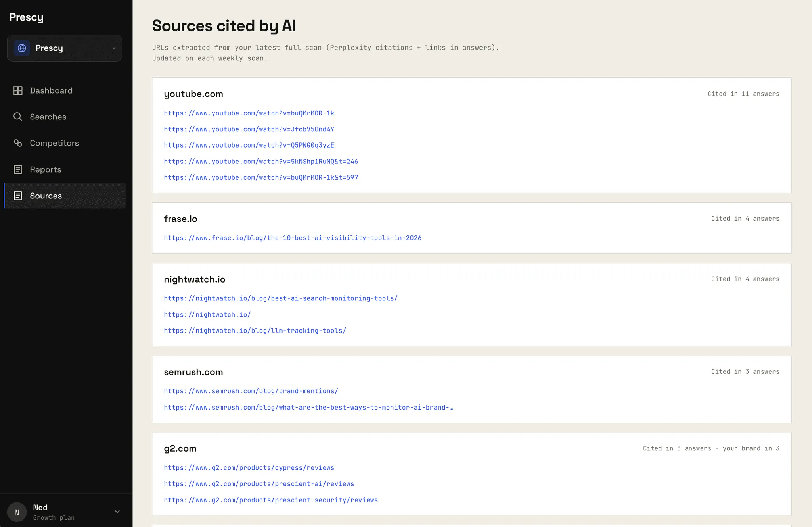The width and height of the screenshot is (812, 527).
Task: Open the Prescy workspace dropdown
Action: pyautogui.click(x=64, y=48)
